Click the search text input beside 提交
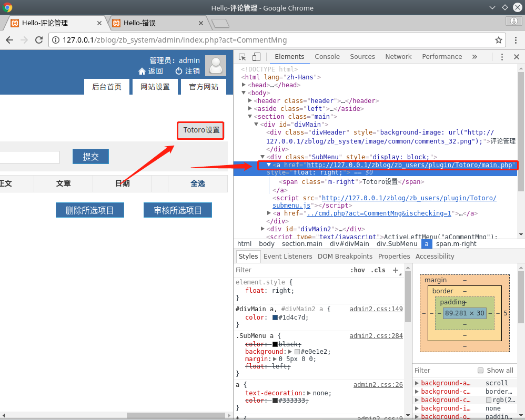Viewport: 525px width, 420px height. (29, 157)
